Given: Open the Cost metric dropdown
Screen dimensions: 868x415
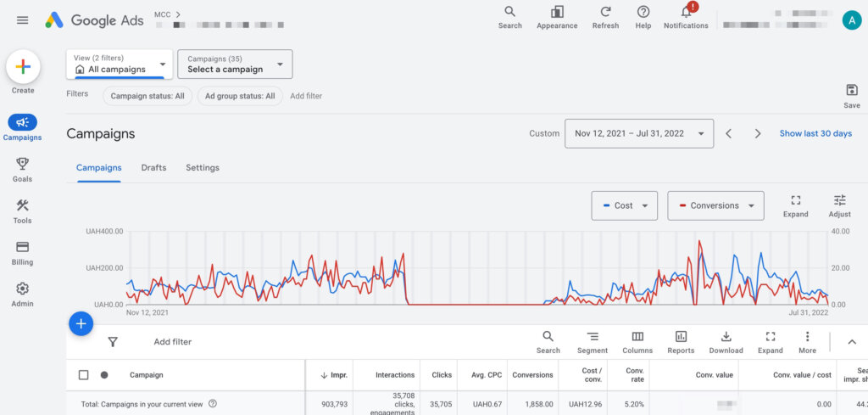Looking at the screenshot, I should tap(624, 205).
